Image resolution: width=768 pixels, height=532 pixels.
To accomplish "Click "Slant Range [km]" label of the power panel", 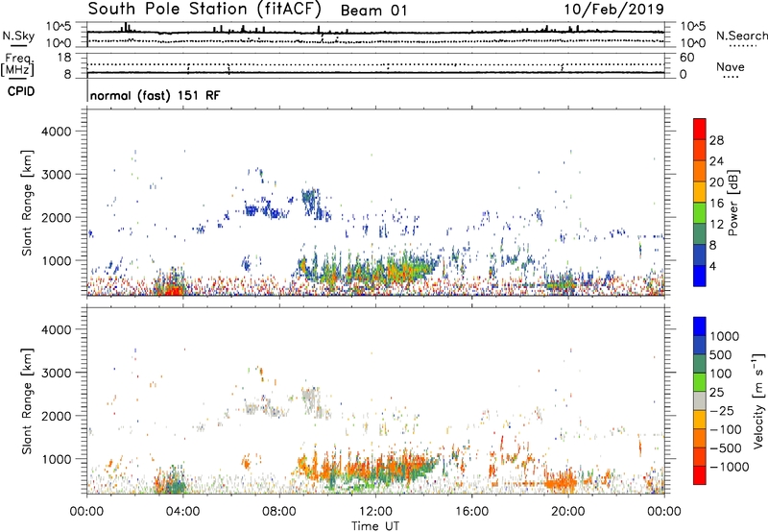I will coord(27,203).
